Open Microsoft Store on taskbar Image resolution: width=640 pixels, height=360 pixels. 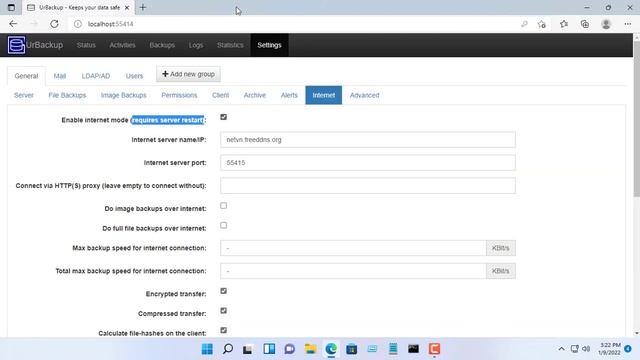click(x=351, y=349)
